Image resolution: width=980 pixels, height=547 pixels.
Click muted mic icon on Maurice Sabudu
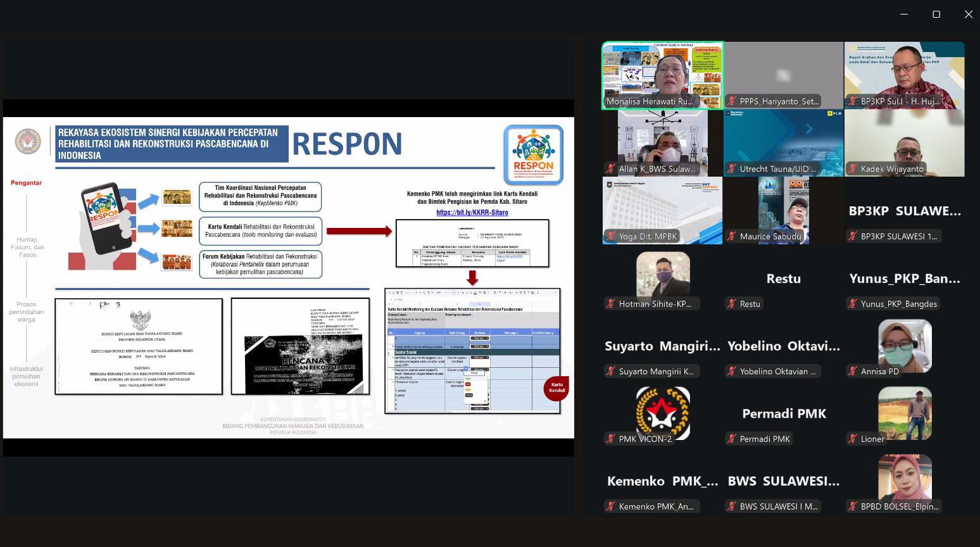(732, 236)
